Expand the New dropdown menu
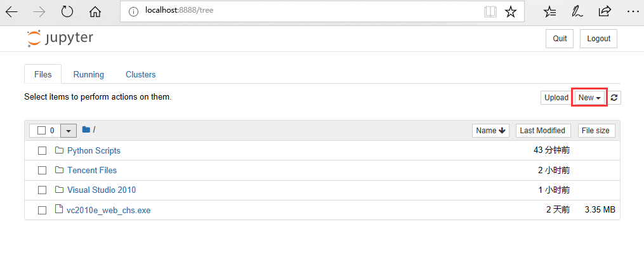Screen dimensions: 644x269 [x=589, y=98]
